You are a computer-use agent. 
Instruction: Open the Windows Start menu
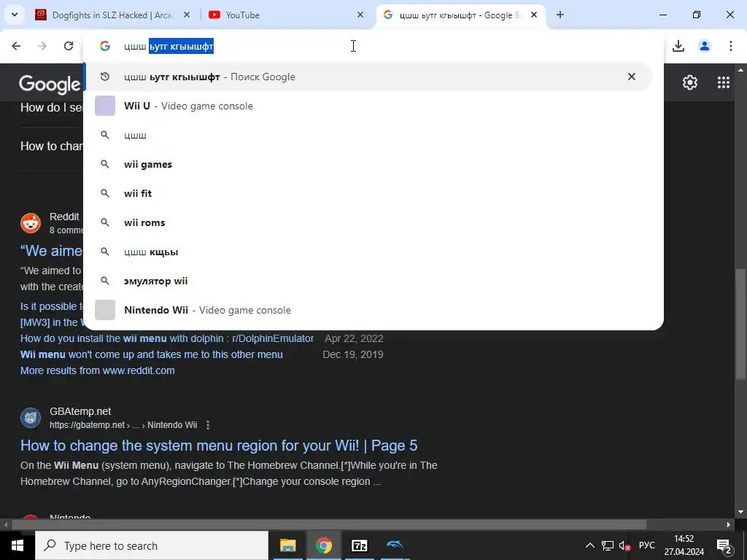click(18, 545)
